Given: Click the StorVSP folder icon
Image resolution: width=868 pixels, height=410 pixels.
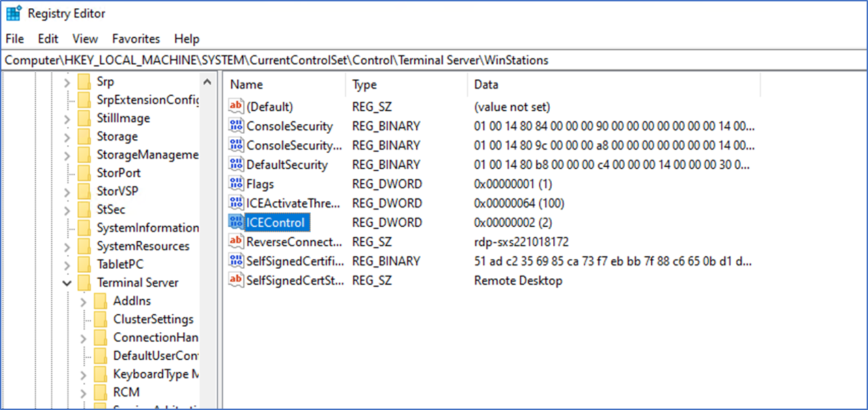Looking at the screenshot, I should (85, 192).
